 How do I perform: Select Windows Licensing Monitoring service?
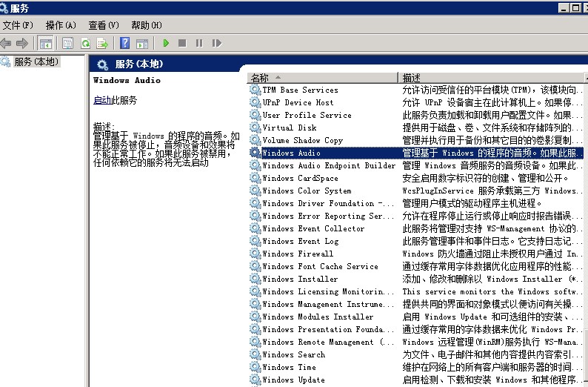tap(415, 291)
